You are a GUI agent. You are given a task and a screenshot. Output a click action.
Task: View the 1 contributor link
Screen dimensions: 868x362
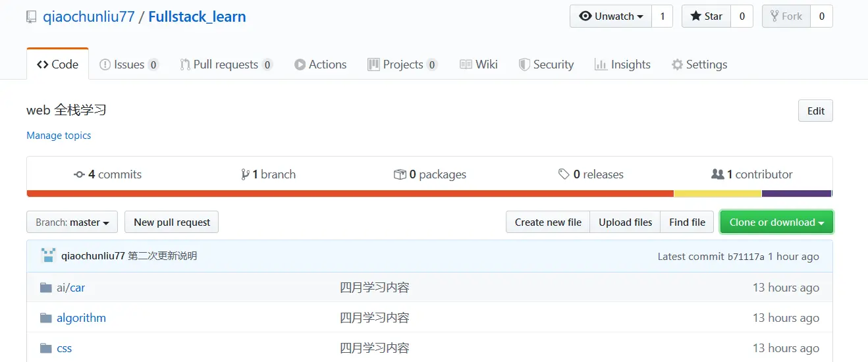coord(751,174)
